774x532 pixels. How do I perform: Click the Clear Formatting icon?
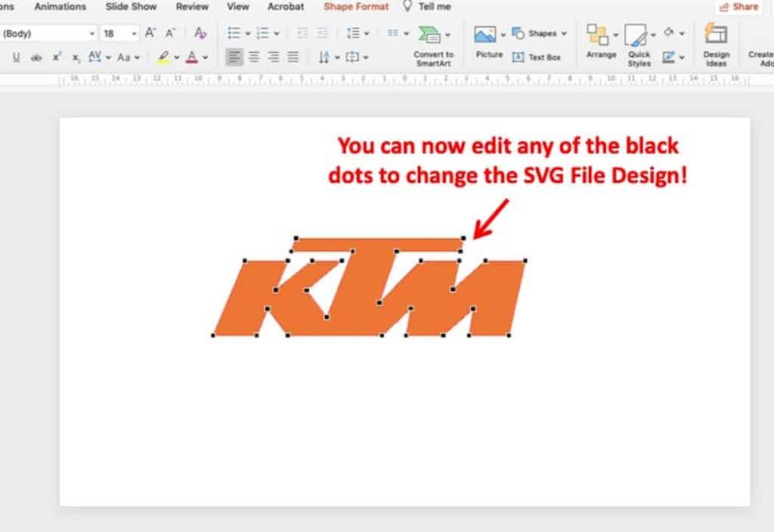201,33
